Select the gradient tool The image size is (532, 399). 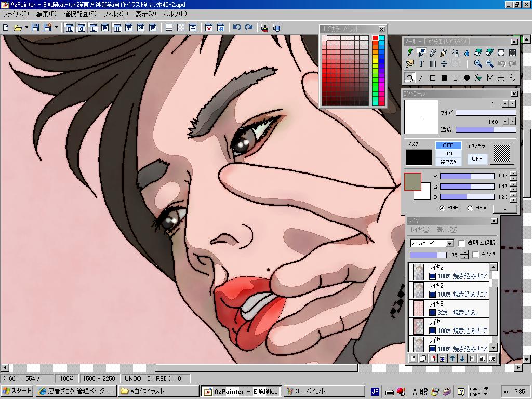point(433,64)
